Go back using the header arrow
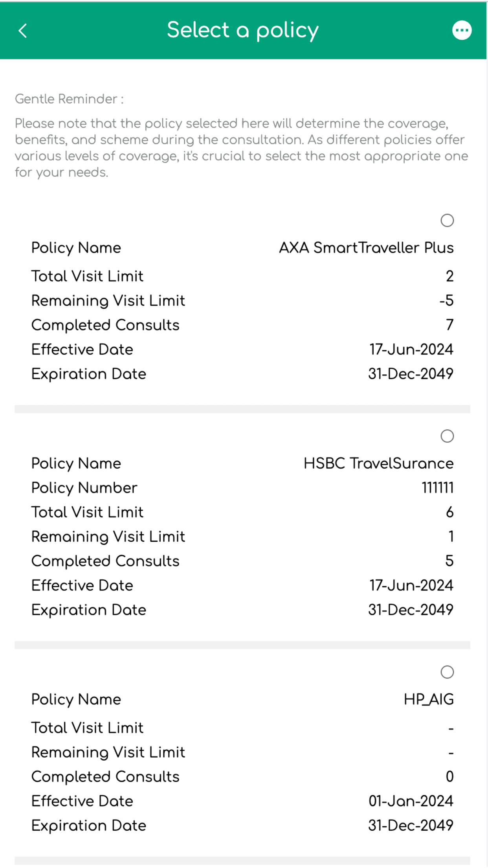 (x=23, y=31)
